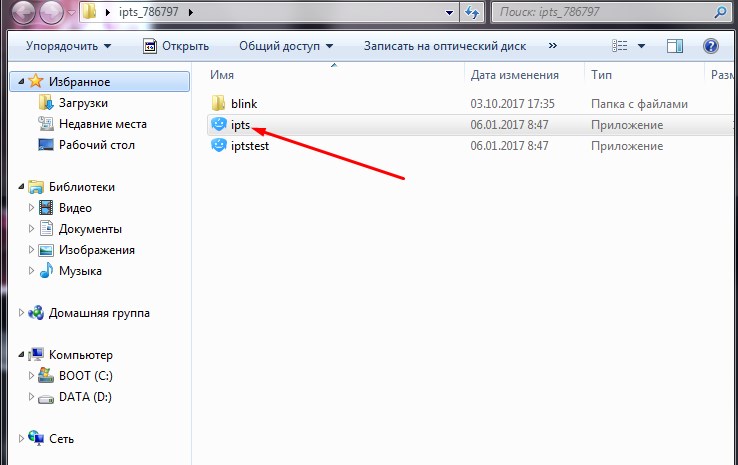738x465 pixels.
Task: Click the refresh button beside address bar
Action: pos(470,13)
